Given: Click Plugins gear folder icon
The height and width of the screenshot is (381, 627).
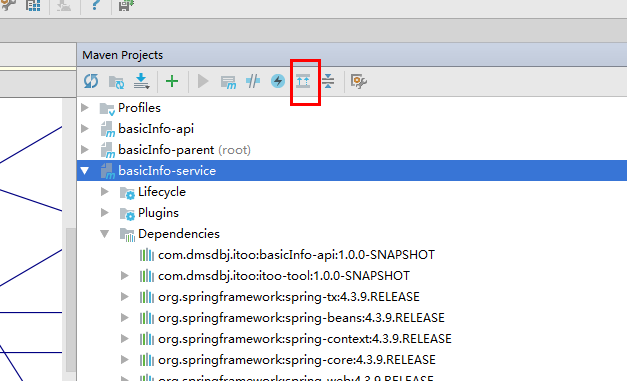Looking at the screenshot, I should [127, 214].
